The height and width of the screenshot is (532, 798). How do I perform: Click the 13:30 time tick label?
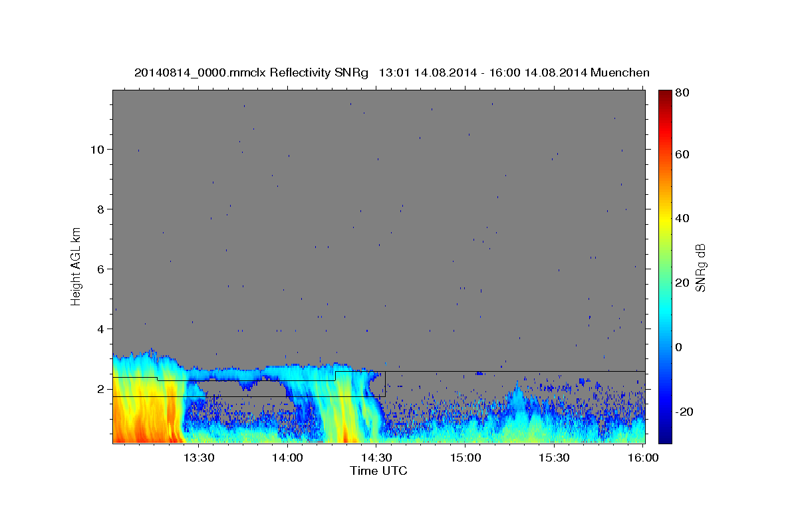pos(198,458)
